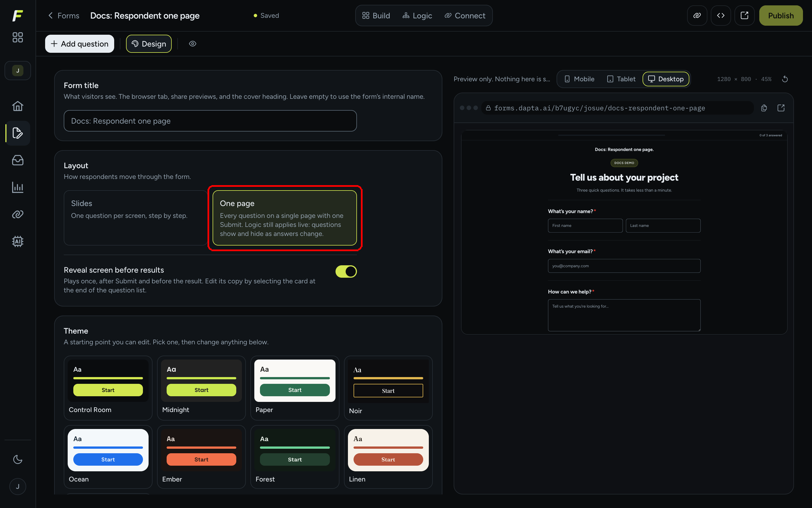Switch preview to Desktop
The height and width of the screenshot is (508, 812).
click(x=666, y=79)
